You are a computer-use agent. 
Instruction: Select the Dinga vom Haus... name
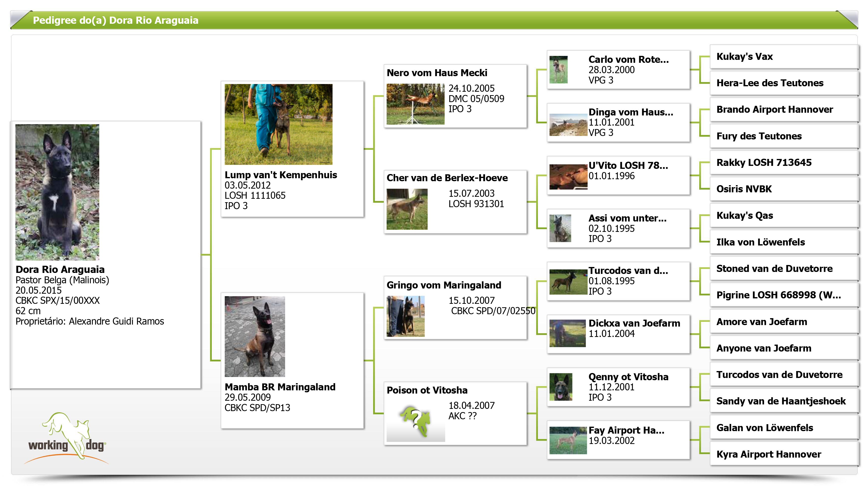(x=631, y=112)
